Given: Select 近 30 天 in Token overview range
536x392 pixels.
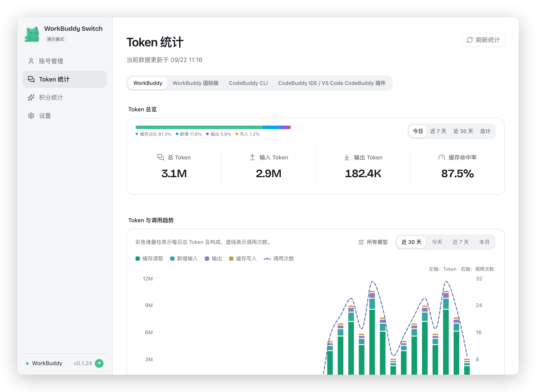Looking at the screenshot, I should 463,131.
